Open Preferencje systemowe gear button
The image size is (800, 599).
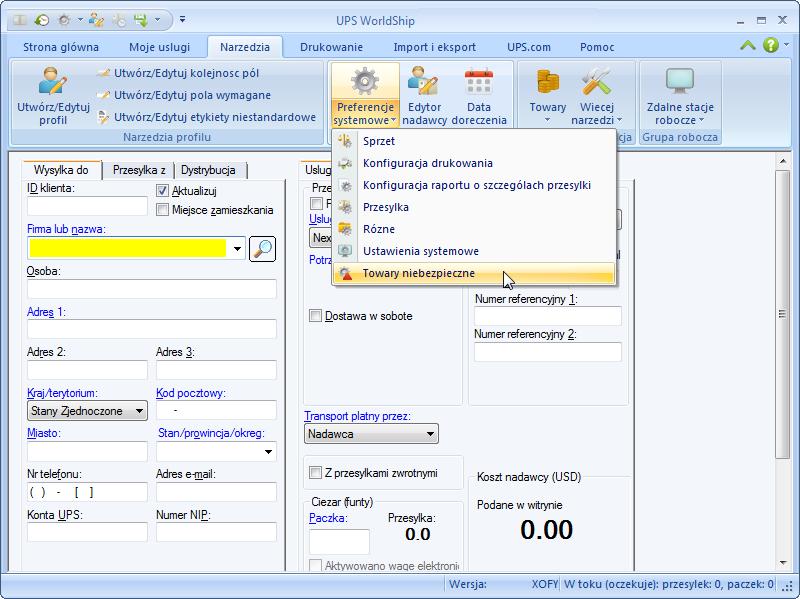click(365, 95)
